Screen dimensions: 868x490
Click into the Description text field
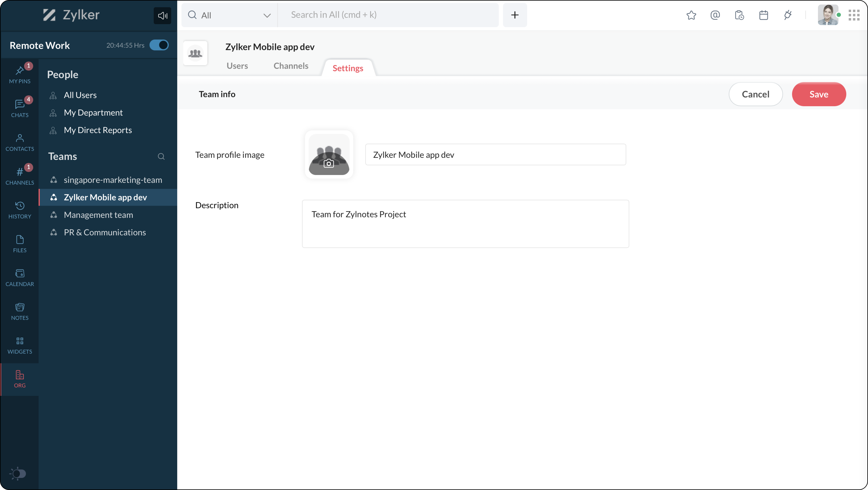coord(465,224)
